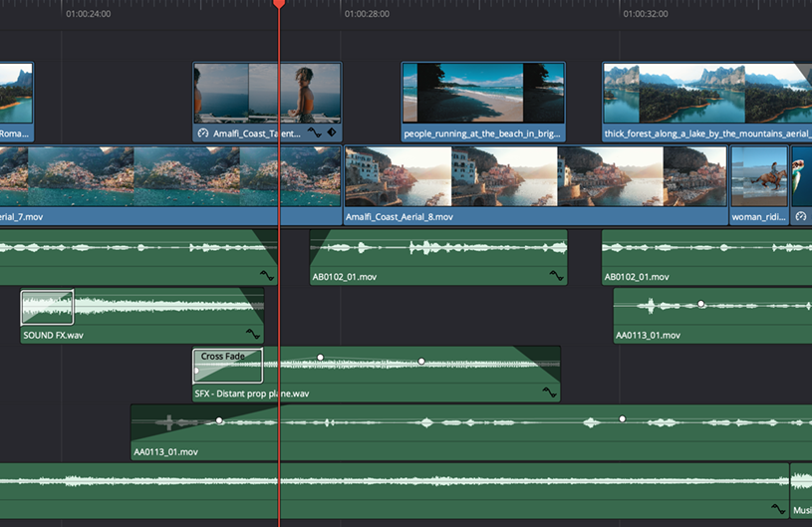
Task: Select the thick_forest_along_a_lake clip thumbnail
Action: pos(707,94)
